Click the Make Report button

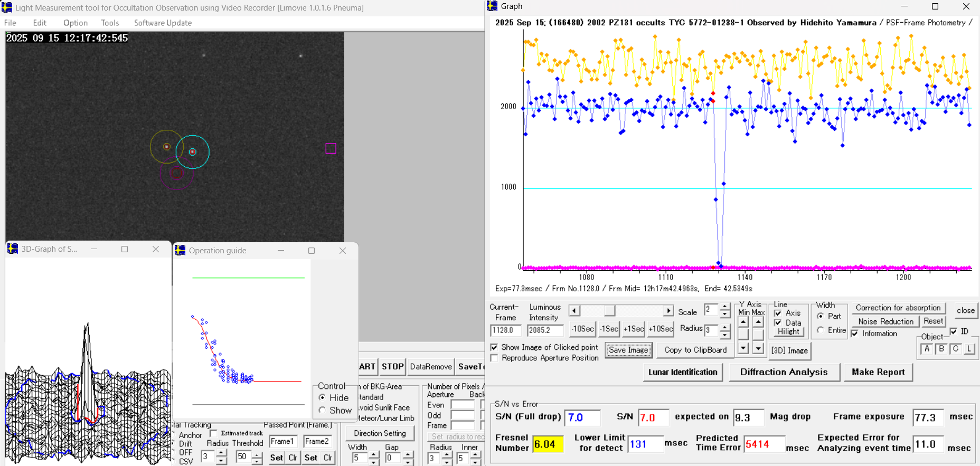[x=878, y=372]
